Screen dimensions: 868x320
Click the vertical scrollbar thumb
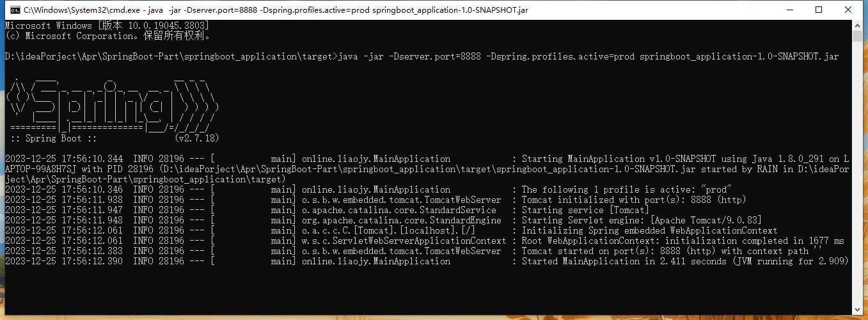point(857,36)
